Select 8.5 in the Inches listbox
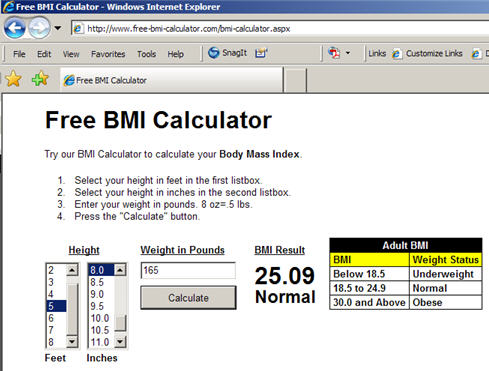The width and height of the screenshot is (489, 371). point(101,282)
